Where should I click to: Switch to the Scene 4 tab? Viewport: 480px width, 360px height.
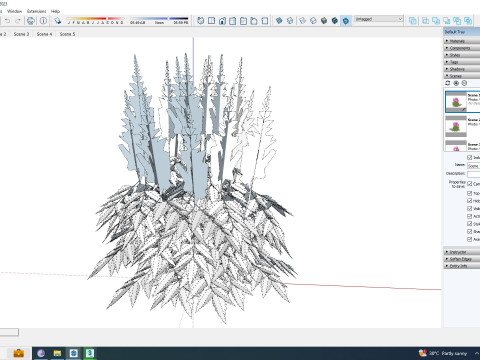(44, 34)
